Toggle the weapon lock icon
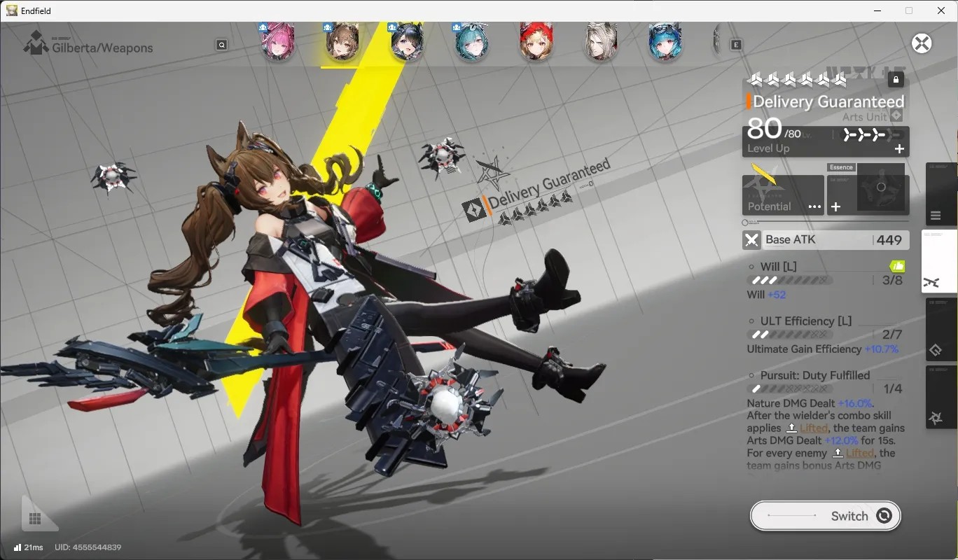The height and width of the screenshot is (560, 958). click(896, 80)
